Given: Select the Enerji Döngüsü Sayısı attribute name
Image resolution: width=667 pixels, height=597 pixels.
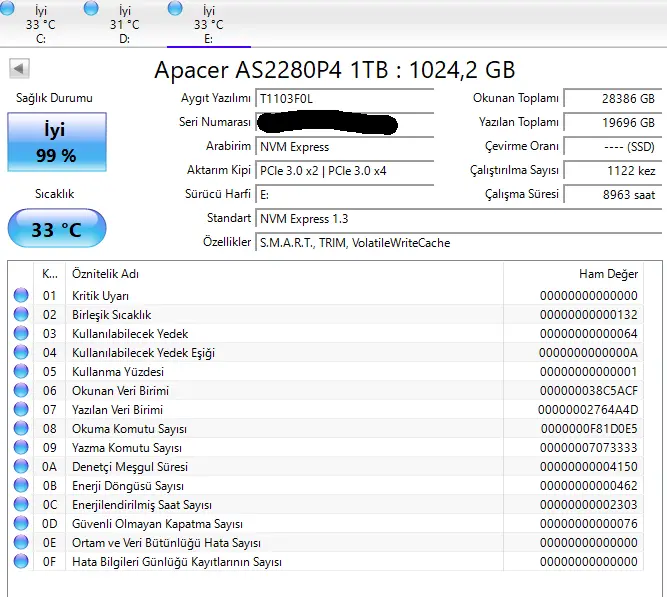Looking at the screenshot, I should [128, 486].
